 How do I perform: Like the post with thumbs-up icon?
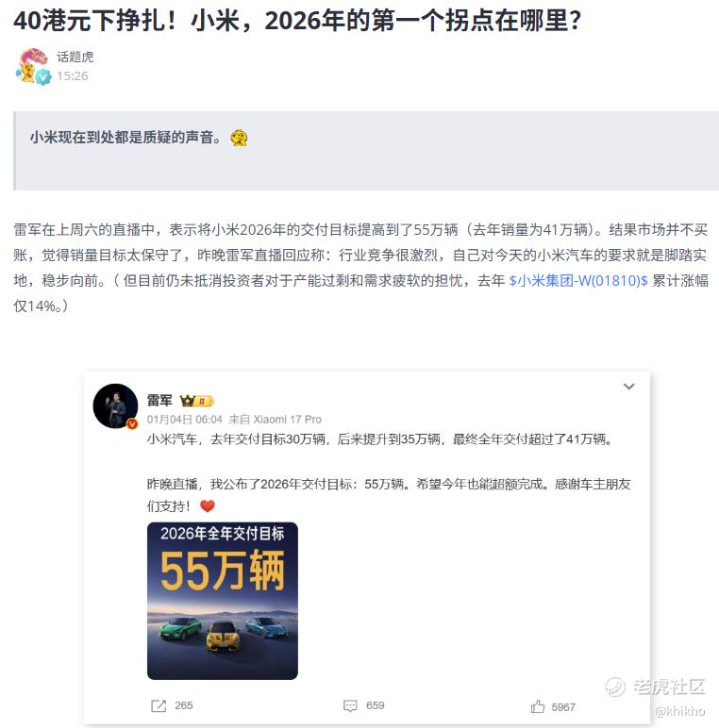pyautogui.click(x=538, y=706)
